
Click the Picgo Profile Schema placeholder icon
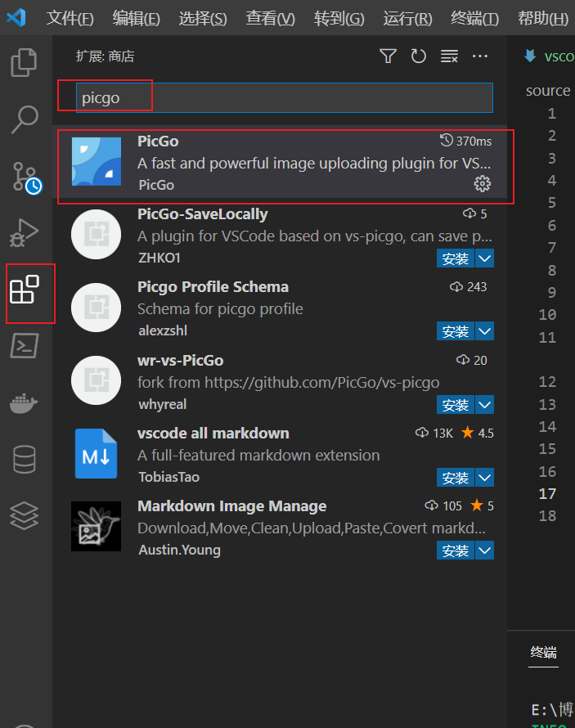click(x=96, y=308)
